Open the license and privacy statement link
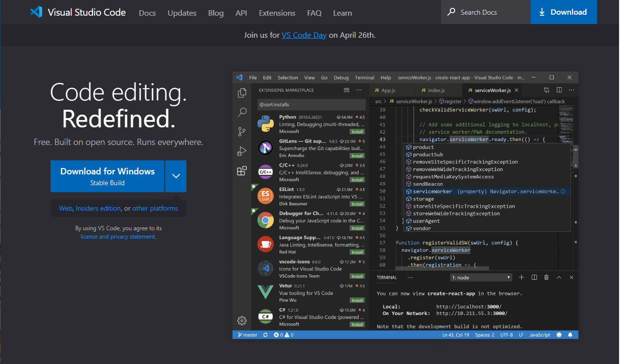 tap(118, 237)
